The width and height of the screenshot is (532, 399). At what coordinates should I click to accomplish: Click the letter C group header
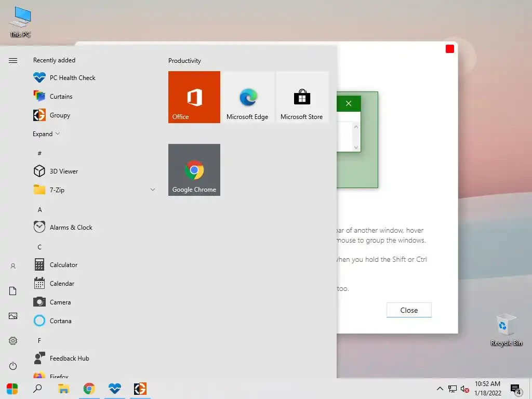pos(39,247)
